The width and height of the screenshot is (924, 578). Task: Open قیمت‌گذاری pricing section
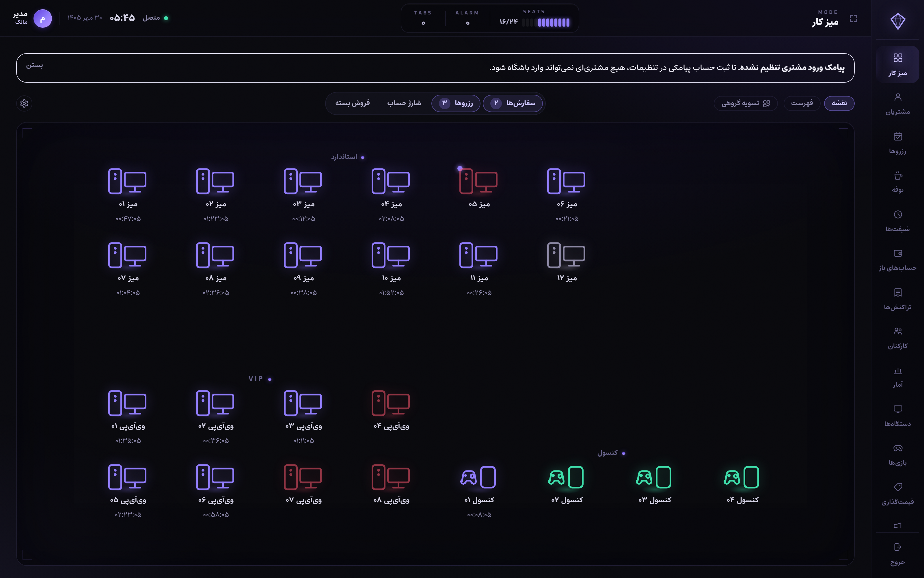point(897,494)
